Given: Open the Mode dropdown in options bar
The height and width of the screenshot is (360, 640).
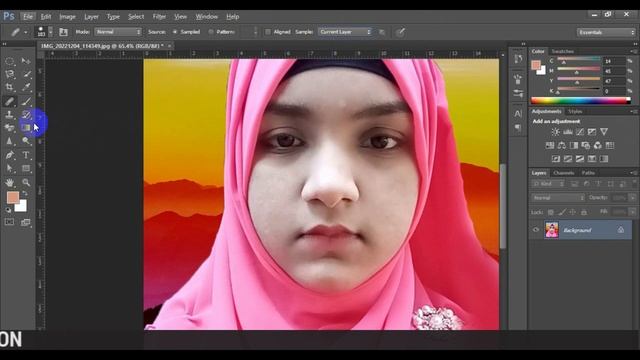Looking at the screenshot, I should point(118,32).
